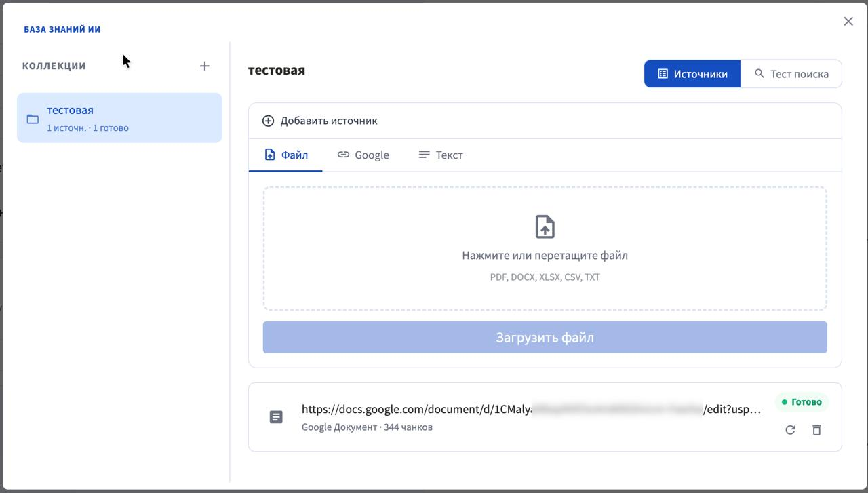Close the knowledge base dialog
The image size is (868, 493).
pyautogui.click(x=848, y=21)
